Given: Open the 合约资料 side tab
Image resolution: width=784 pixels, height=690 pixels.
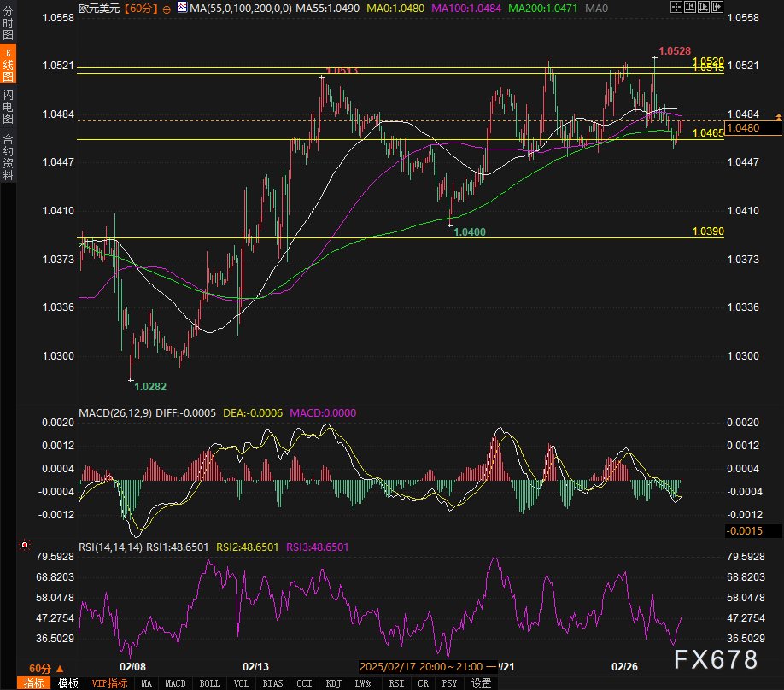Looking at the screenshot, I should pos(8,157).
